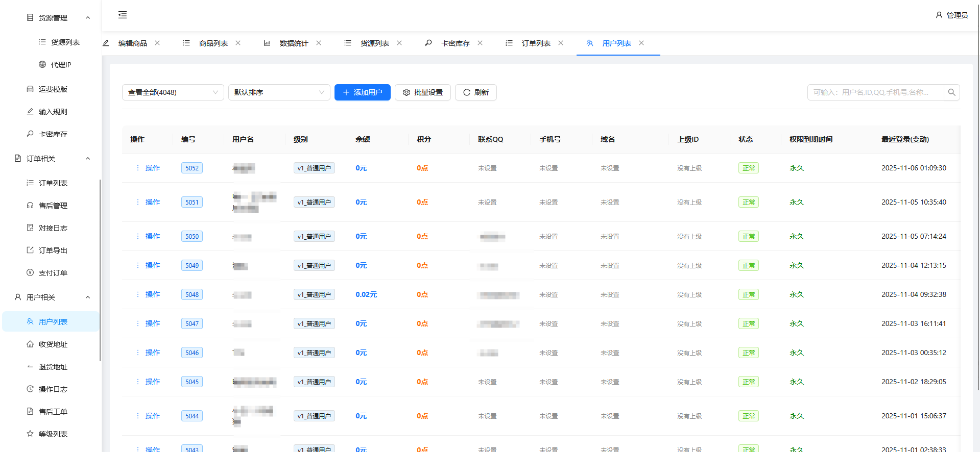The width and height of the screenshot is (980, 452).
Task: Click the search magnifier icon button
Action: pyautogui.click(x=951, y=92)
